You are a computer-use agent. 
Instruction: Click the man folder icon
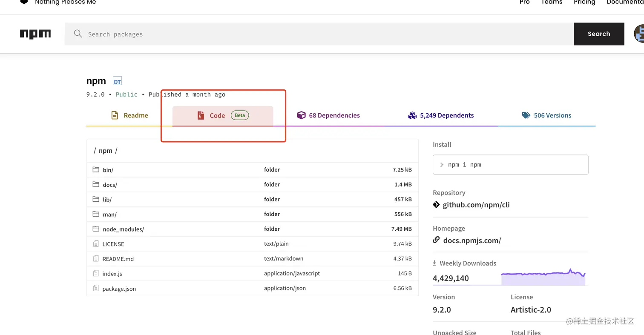coord(96,214)
